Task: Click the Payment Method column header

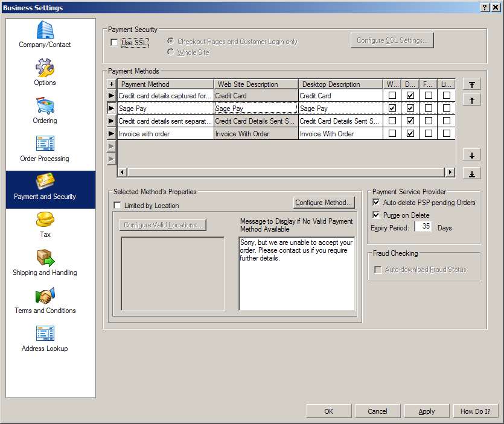Action: (165, 84)
